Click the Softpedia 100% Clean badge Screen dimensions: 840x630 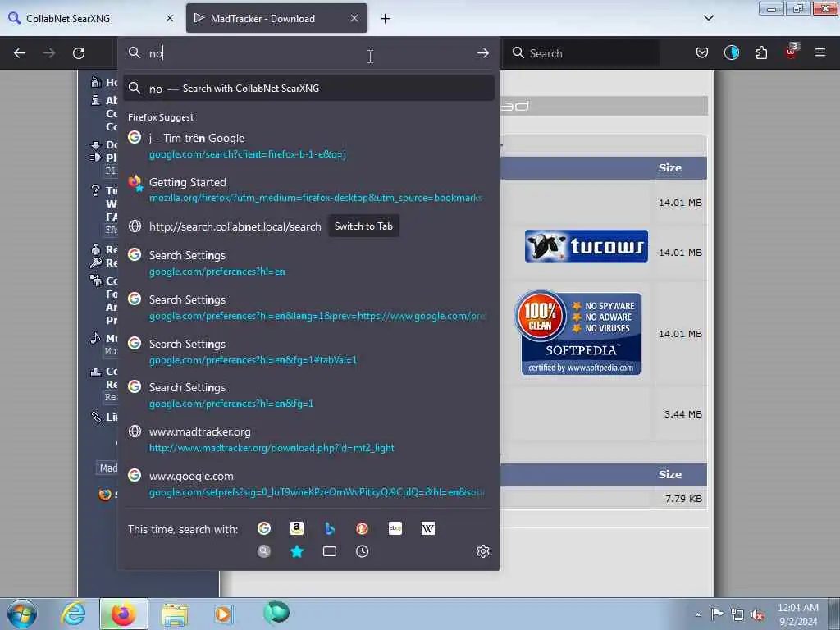577,332
